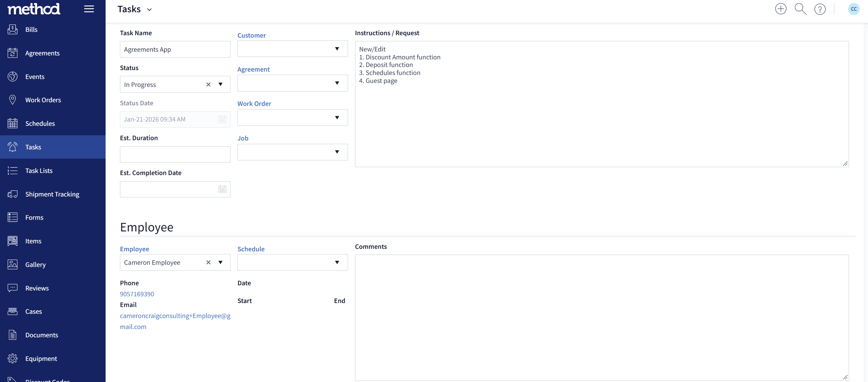Open the Status dropdown arrow
The image size is (868, 382).
point(220,84)
